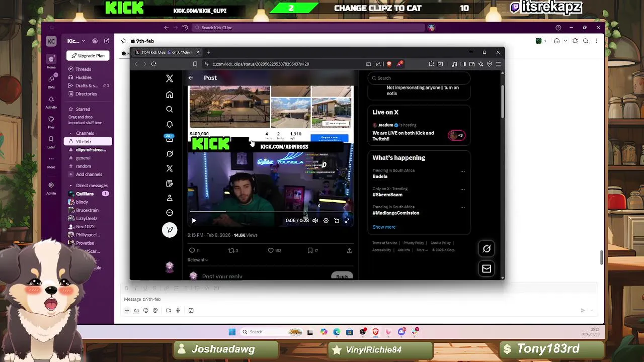Click the Brave Shields lion icon
Screen dimensions: 644x362
389,64
